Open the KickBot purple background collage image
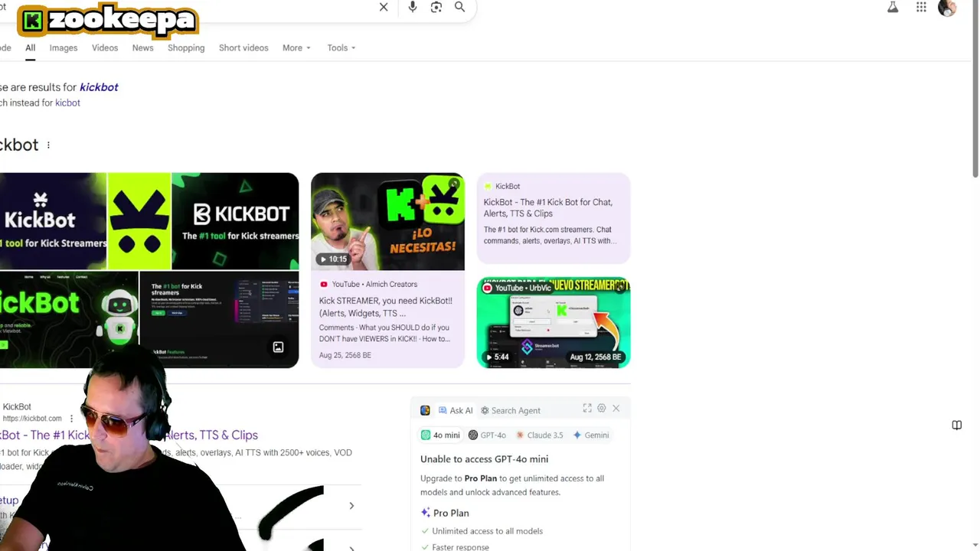Image resolution: width=980 pixels, height=551 pixels. click(x=53, y=220)
